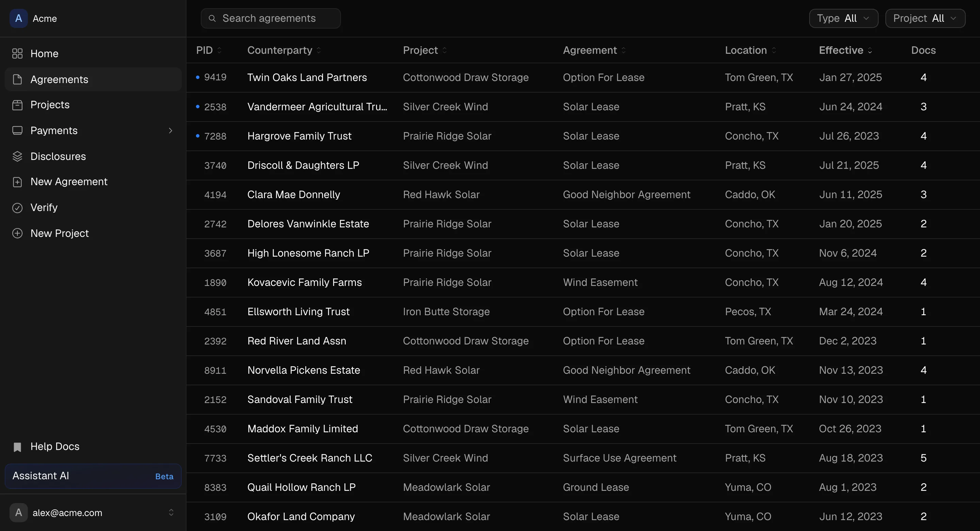Click the New Project plus-circle icon
The width and height of the screenshot is (980, 531).
click(17, 234)
